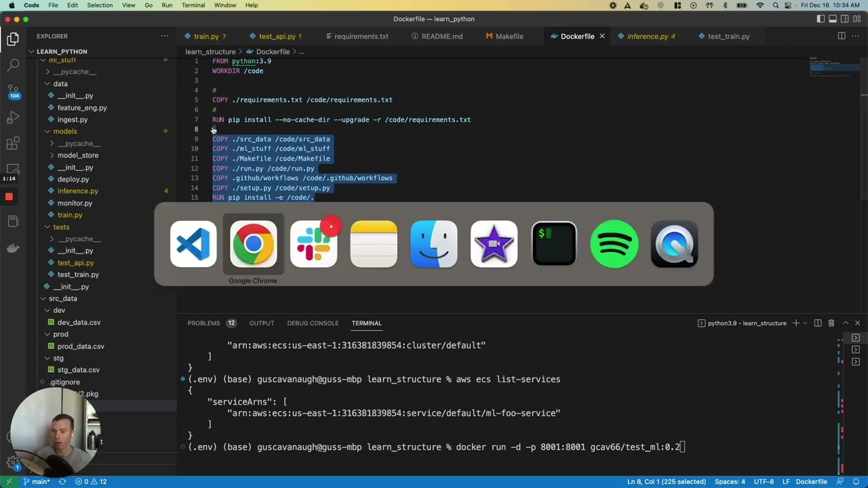Open editor more actions menu
Screen dimensions: 868x488
856,36
